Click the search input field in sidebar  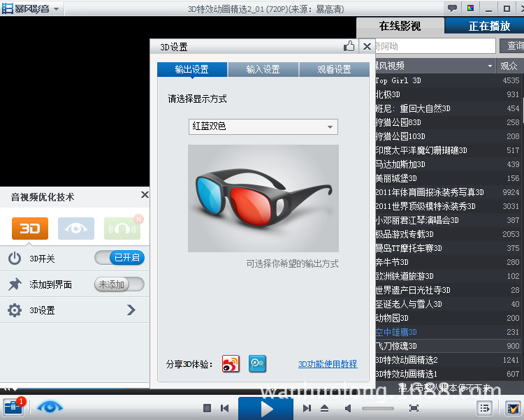click(435, 46)
